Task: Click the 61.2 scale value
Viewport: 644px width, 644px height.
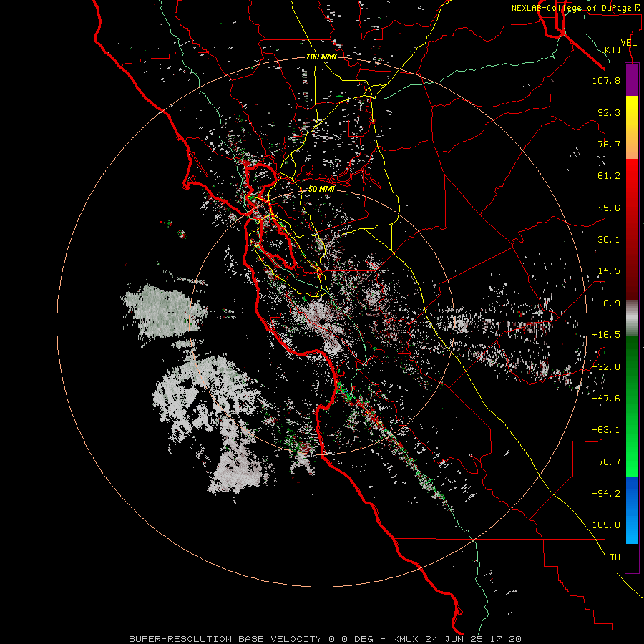Action: [609, 176]
